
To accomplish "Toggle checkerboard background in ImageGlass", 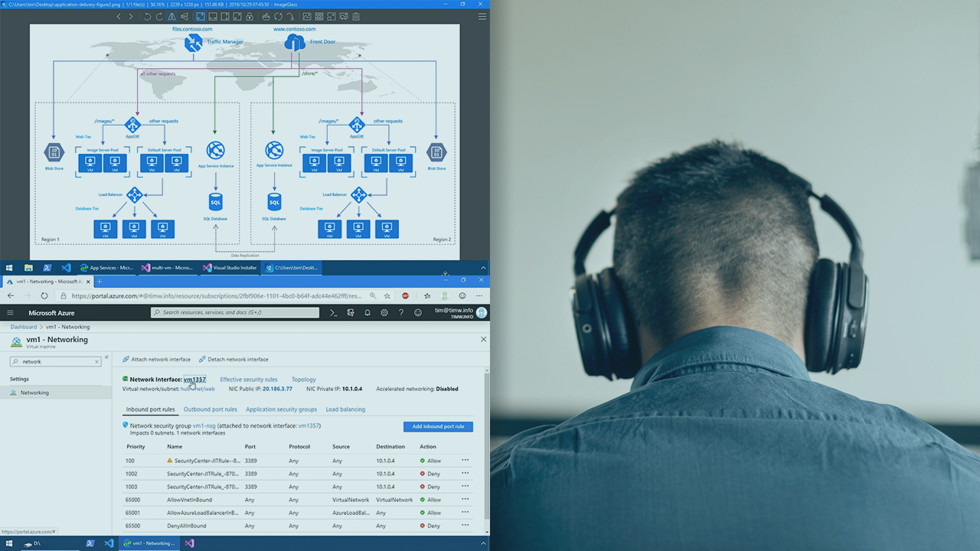I will point(319,16).
